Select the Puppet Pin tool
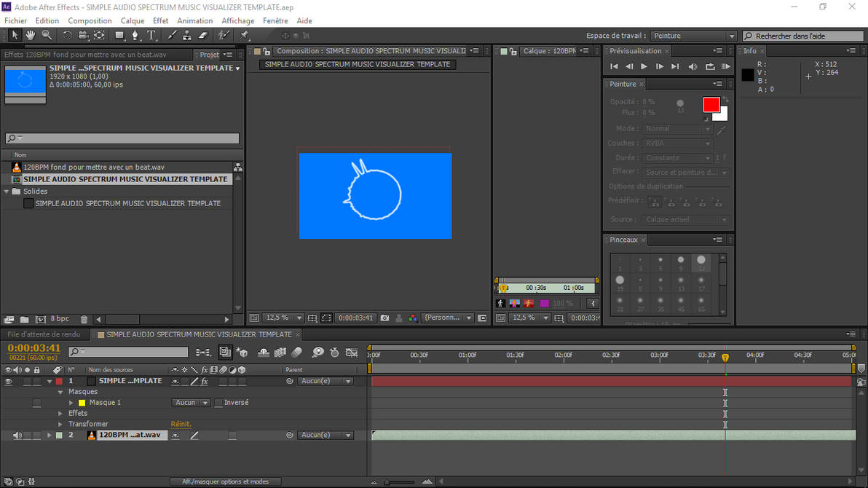Viewport: 868px width, 488px height. click(x=243, y=35)
